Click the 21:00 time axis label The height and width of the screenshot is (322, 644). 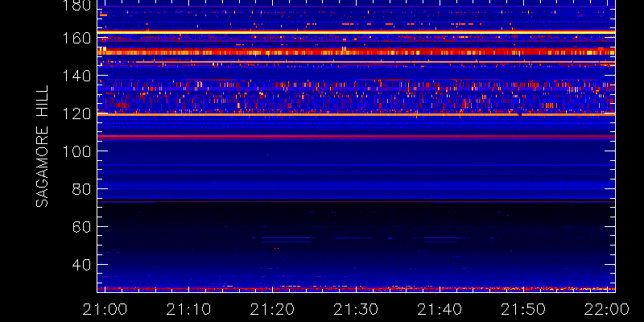click(x=105, y=309)
